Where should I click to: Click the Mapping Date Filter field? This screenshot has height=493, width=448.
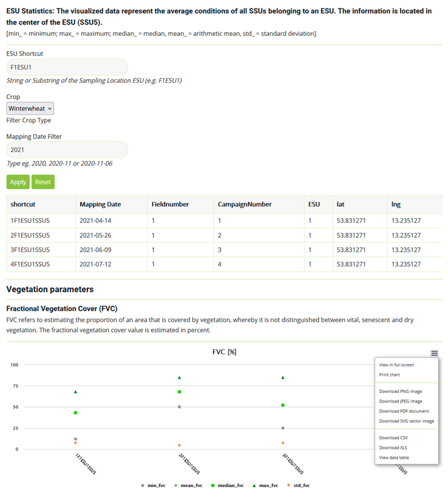coord(67,150)
